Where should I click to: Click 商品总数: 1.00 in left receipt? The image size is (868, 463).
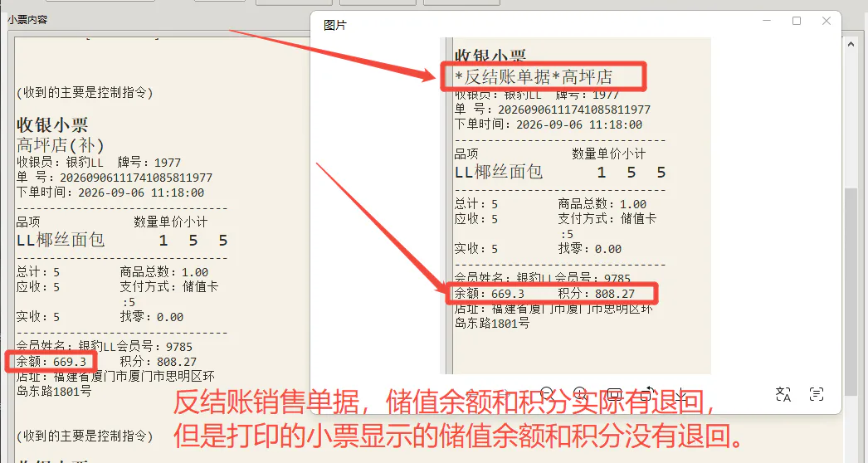coord(164,272)
